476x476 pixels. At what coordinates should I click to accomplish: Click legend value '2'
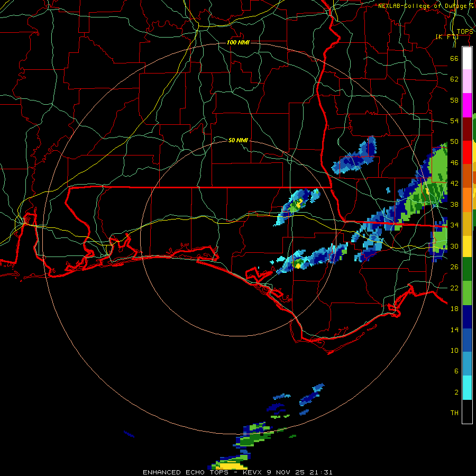click(x=456, y=392)
